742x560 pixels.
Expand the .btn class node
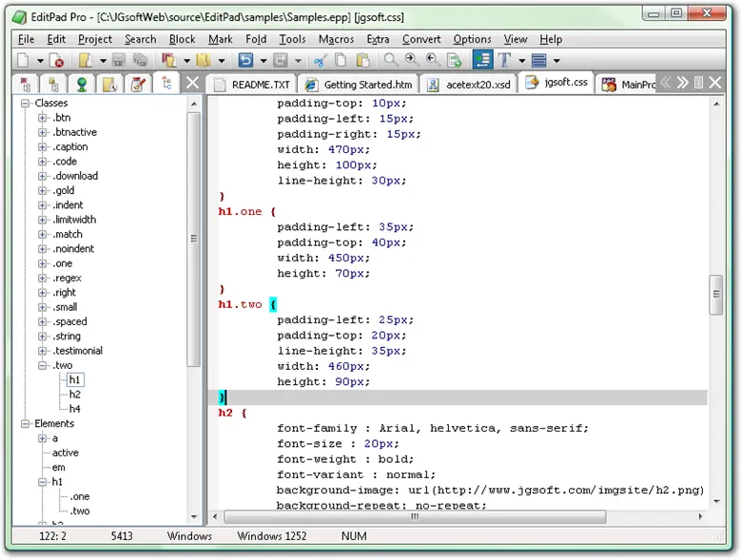point(43,118)
